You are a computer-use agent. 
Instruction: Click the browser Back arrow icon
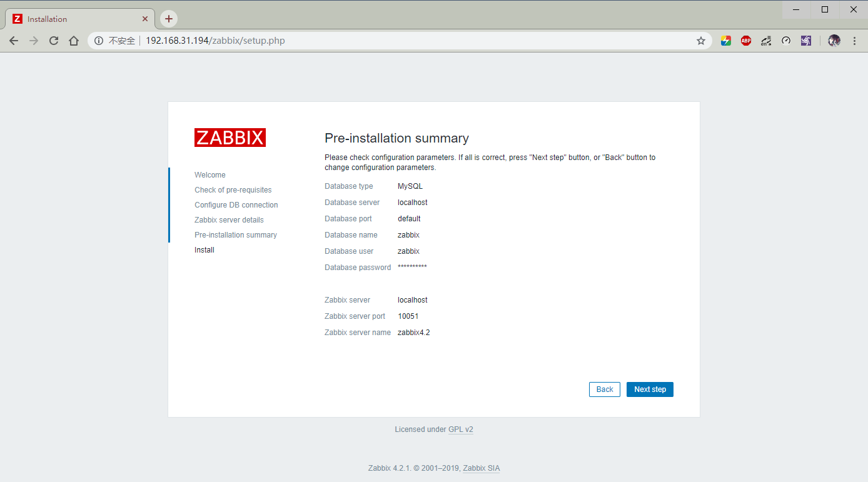(14, 41)
